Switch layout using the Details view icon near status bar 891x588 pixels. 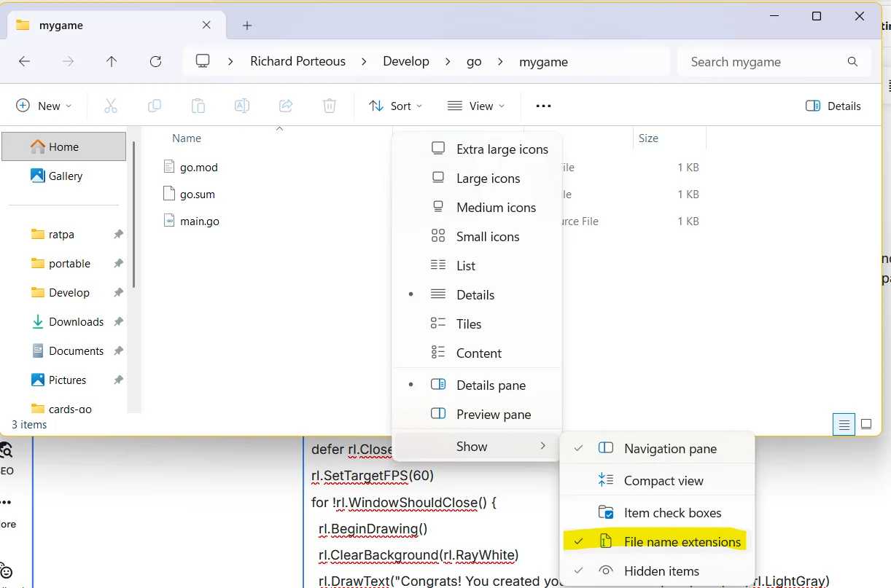(844, 423)
